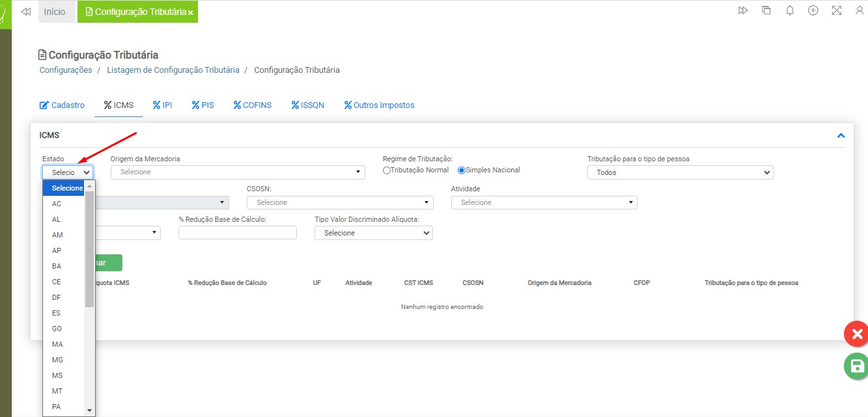This screenshot has height=417, width=868.
Task: Click the double-arrow collapse sidebar icon
Action: click(x=26, y=12)
